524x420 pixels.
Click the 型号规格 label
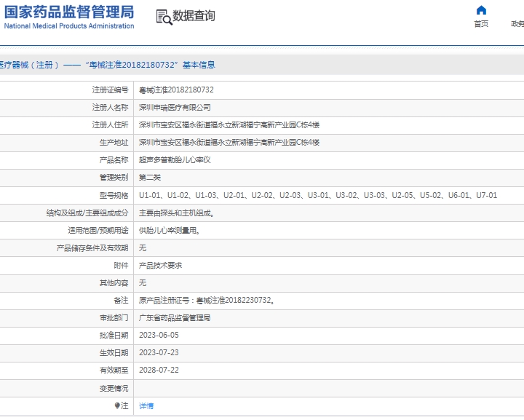(x=114, y=196)
